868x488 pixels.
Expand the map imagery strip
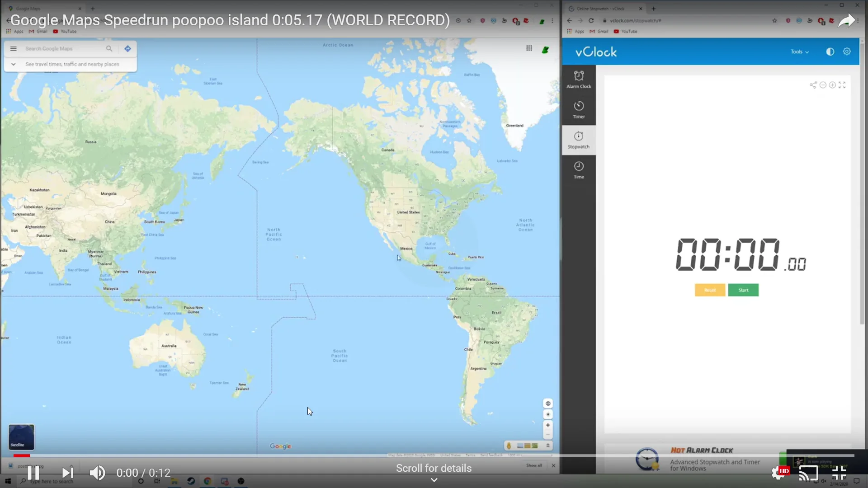pos(548,446)
